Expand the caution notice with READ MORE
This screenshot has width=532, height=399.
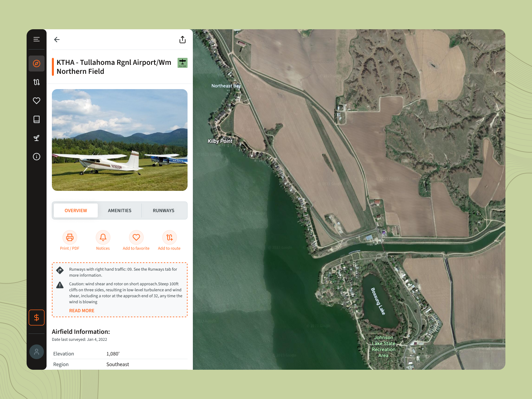pos(81,310)
